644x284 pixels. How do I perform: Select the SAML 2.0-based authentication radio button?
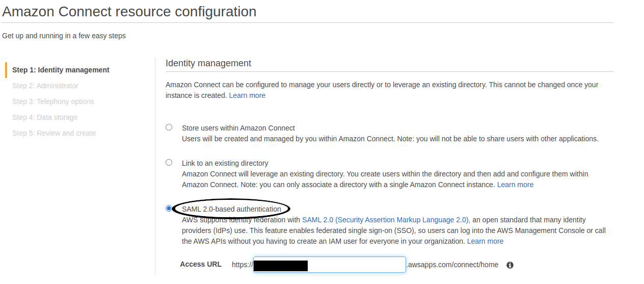click(169, 209)
